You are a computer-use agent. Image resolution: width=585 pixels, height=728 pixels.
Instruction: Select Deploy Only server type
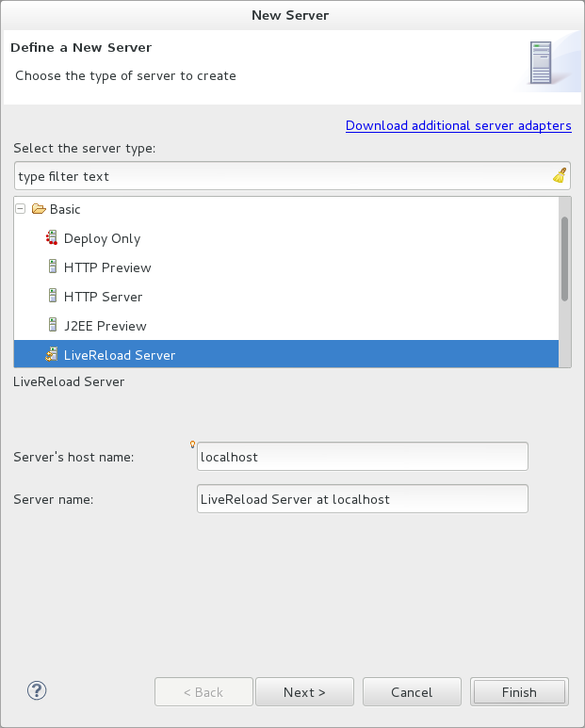[102, 239]
